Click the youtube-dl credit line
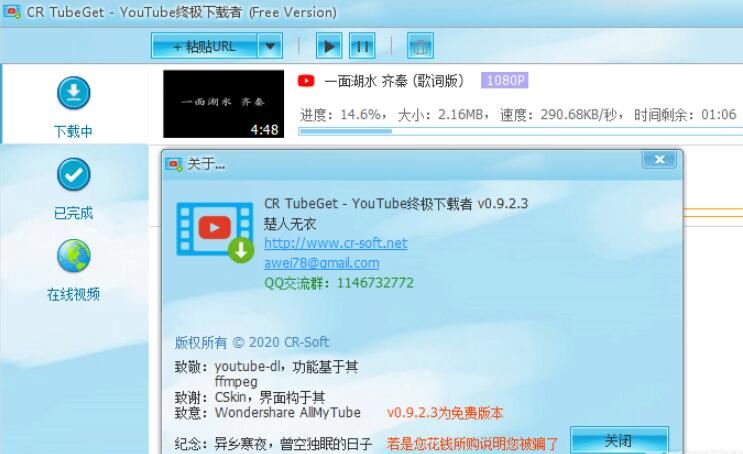 pos(266,367)
